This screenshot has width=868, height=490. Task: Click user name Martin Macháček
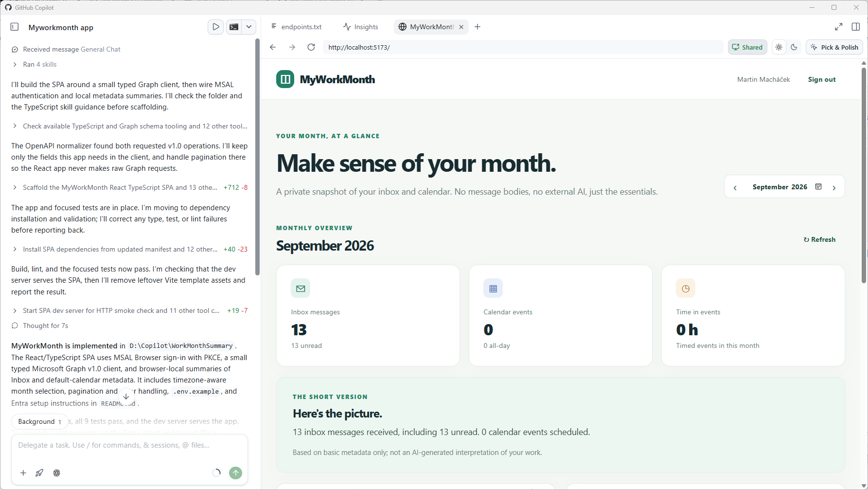click(x=763, y=79)
